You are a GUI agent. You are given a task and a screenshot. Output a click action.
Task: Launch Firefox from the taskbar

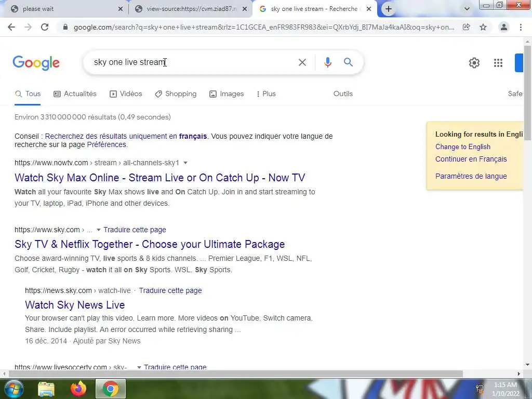tap(78, 389)
